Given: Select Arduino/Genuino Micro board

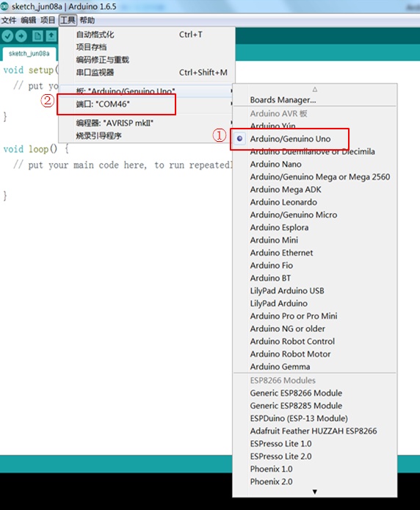Looking at the screenshot, I should [x=315, y=215].
